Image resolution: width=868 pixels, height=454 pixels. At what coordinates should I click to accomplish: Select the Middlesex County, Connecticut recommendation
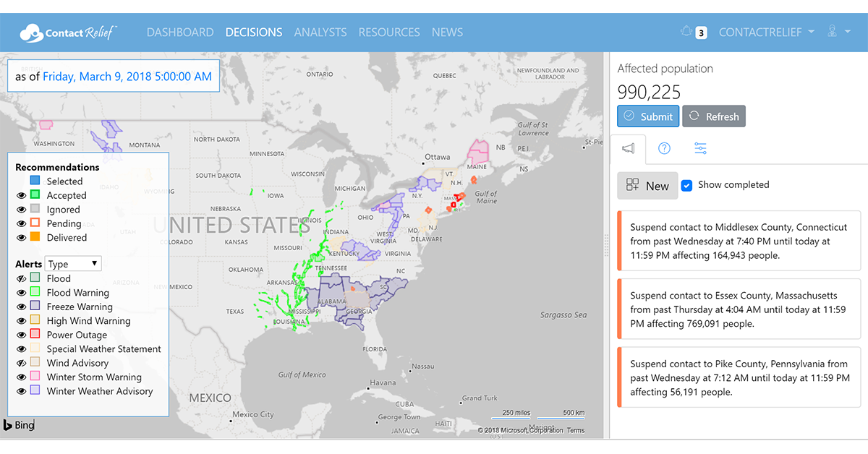pos(739,241)
